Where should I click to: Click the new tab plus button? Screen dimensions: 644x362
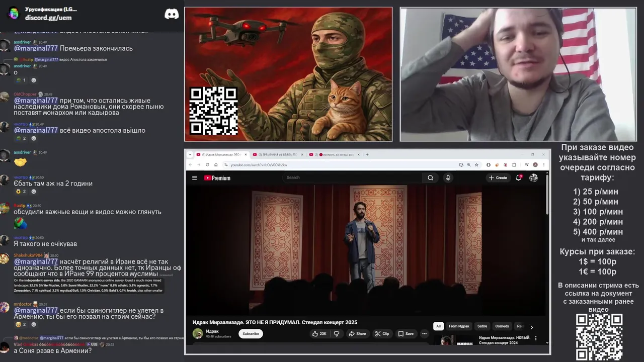point(367,154)
